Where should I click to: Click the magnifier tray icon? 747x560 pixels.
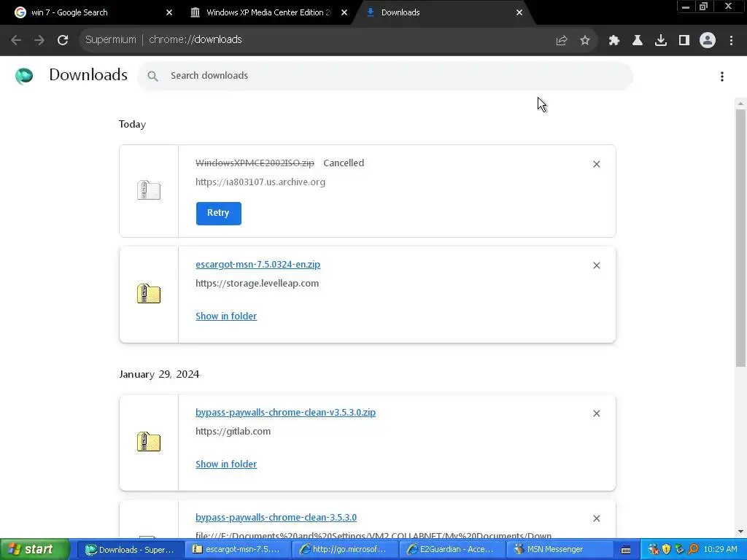(x=693, y=550)
